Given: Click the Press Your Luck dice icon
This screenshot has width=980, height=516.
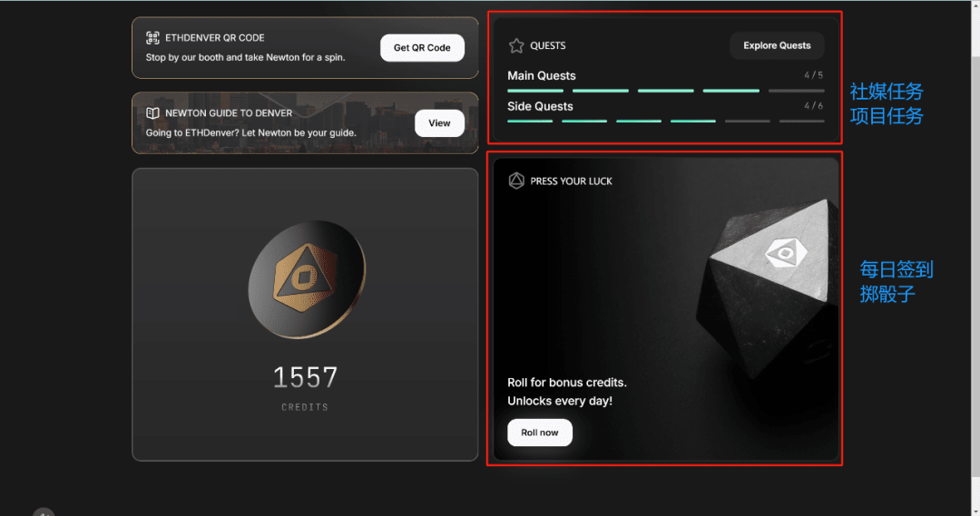Looking at the screenshot, I should click(516, 180).
